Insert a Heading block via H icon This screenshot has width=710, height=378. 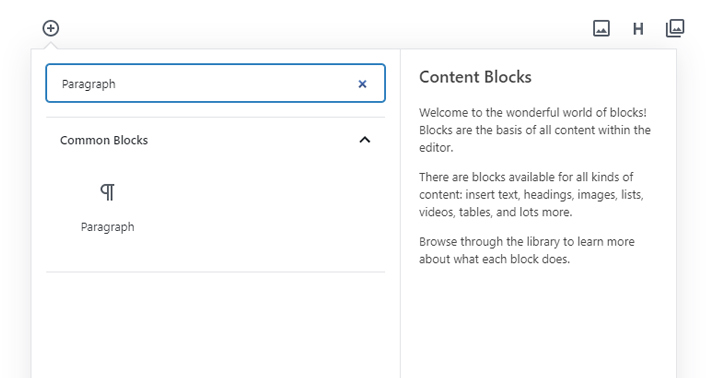coord(638,29)
